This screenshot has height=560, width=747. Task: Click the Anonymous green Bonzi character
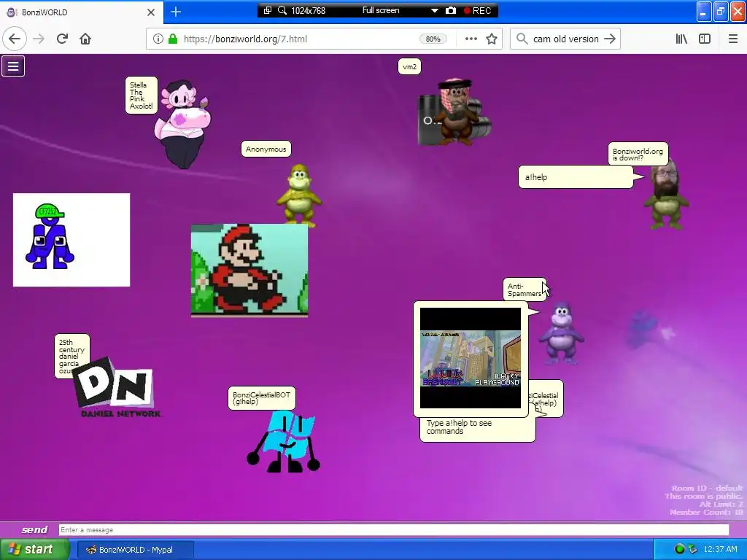(300, 194)
